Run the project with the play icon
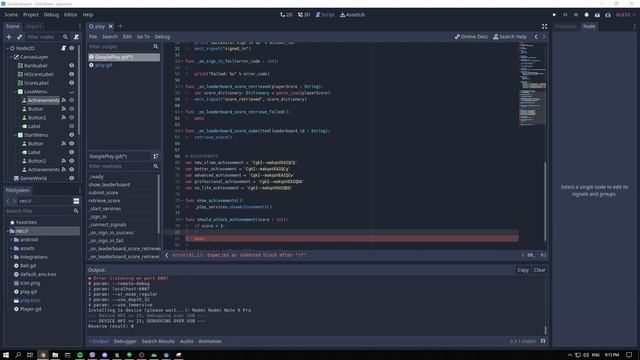Screen dimensions: 640x360 coord(554,15)
